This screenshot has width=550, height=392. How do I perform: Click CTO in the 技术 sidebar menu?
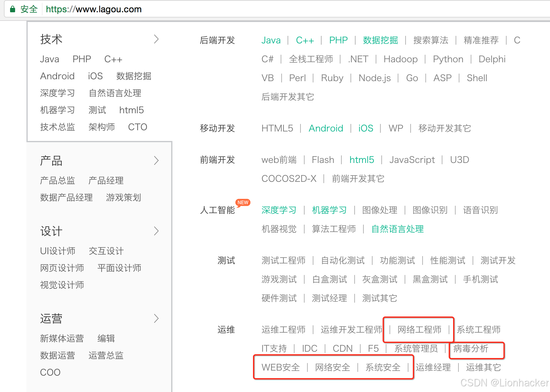137,127
